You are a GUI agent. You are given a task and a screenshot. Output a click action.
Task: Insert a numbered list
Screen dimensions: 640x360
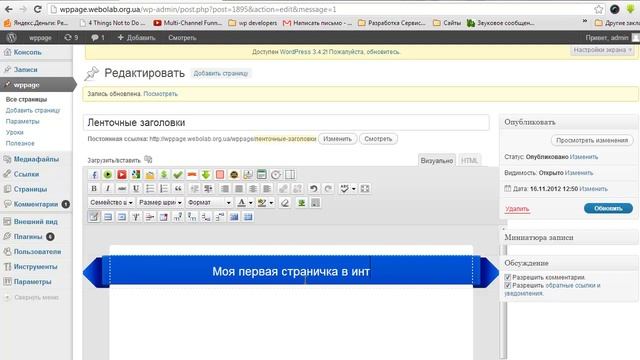click(164, 189)
